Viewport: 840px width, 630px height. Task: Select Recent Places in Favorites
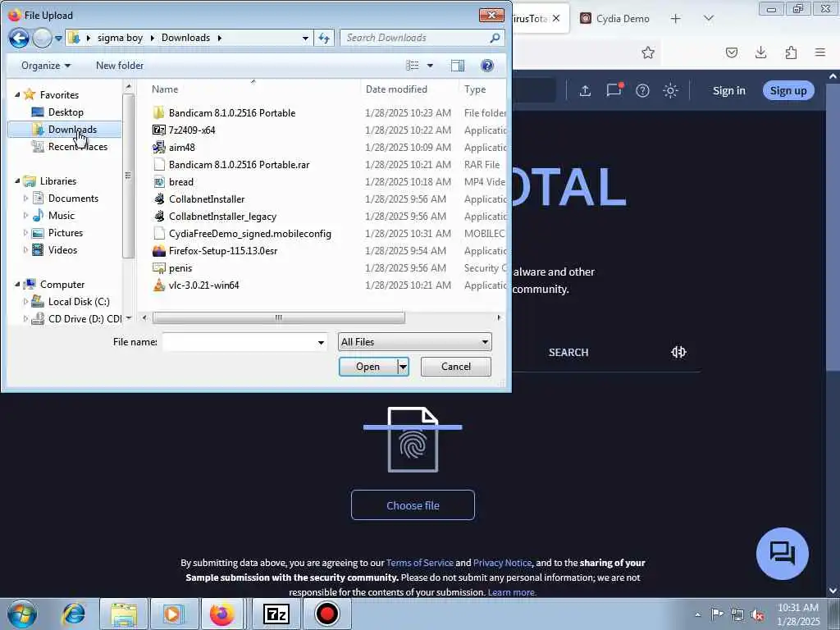point(78,147)
